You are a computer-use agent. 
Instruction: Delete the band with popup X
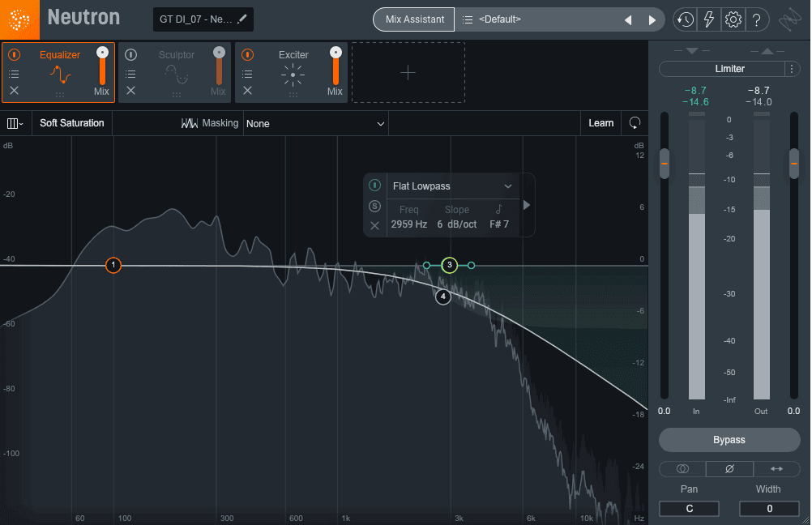[375, 225]
